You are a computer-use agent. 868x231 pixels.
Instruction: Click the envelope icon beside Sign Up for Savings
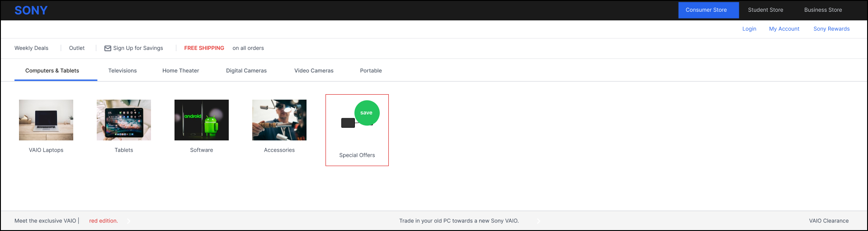[x=108, y=48]
